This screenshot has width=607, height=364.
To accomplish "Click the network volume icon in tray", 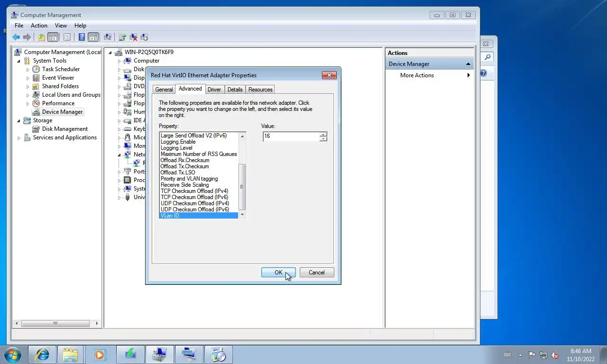I will 543,355.
